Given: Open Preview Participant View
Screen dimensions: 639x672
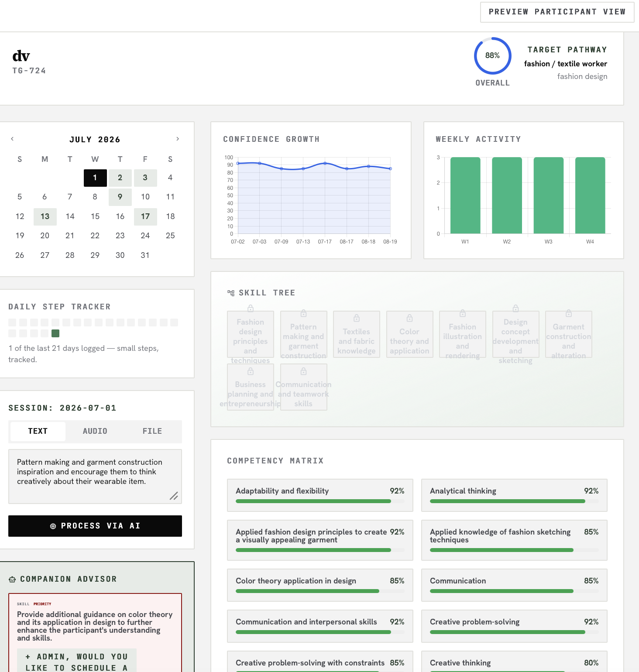Looking at the screenshot, I should click(x=557, y=12).
